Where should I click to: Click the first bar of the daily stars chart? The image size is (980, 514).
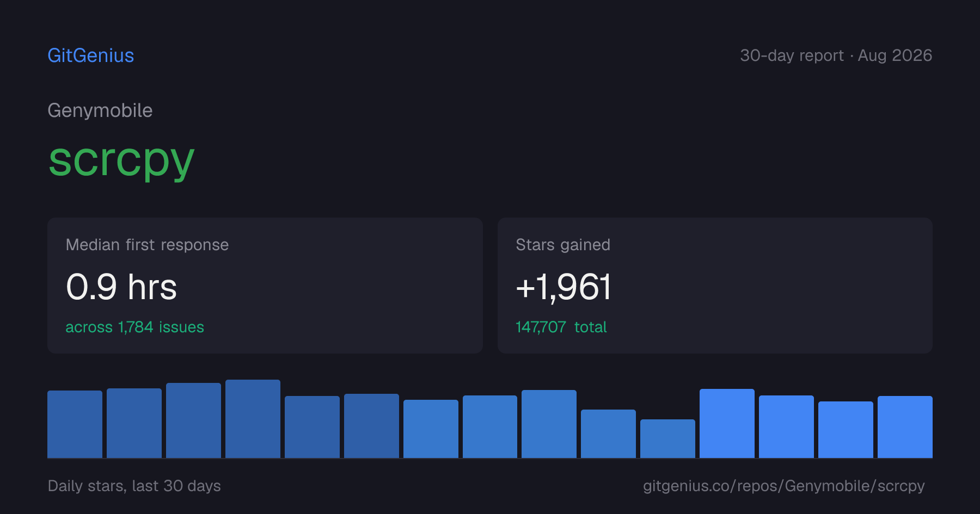(x=75, y=424)
